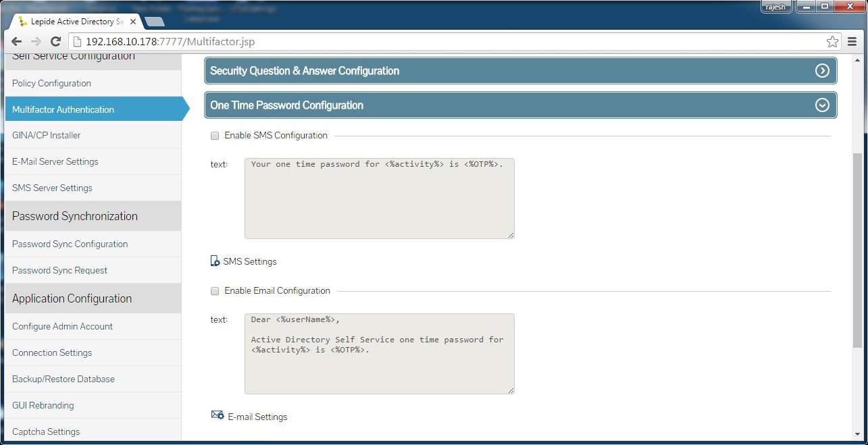868x445 pixels.
Task: Click the page vertical scrollbar thumb
Action: pos(858,250)
